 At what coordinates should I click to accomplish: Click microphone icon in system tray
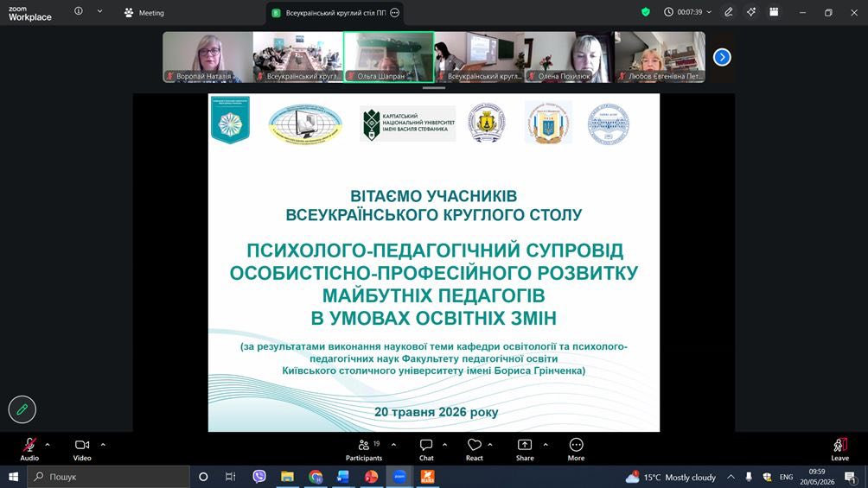[749, 477]
